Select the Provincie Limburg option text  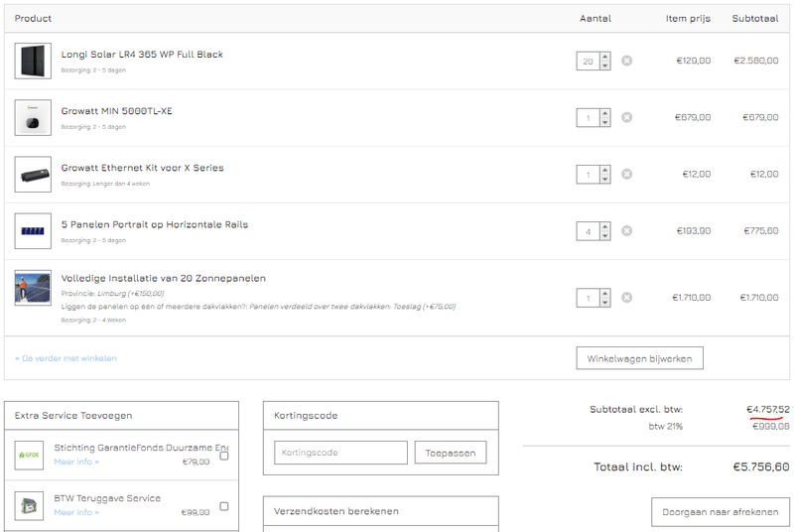(112, 293)
